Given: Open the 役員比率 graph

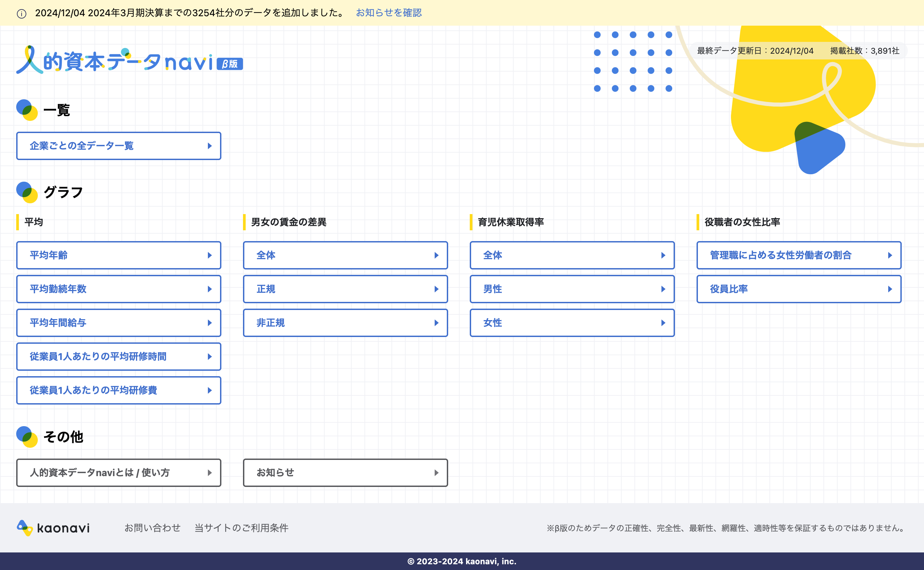Looking at the screenshot, I should 799,289.
